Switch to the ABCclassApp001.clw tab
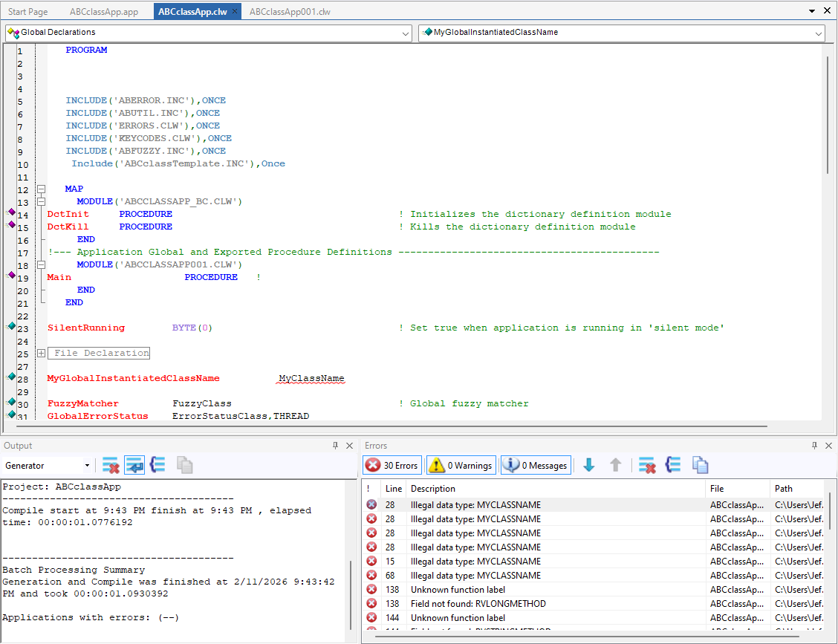 (x=290, y=12)
